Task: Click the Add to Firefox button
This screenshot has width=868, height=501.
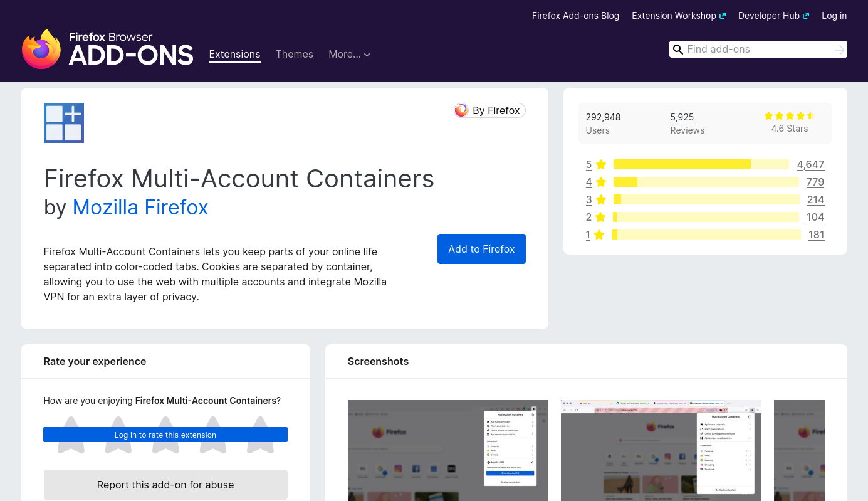Action: (481, 249)
